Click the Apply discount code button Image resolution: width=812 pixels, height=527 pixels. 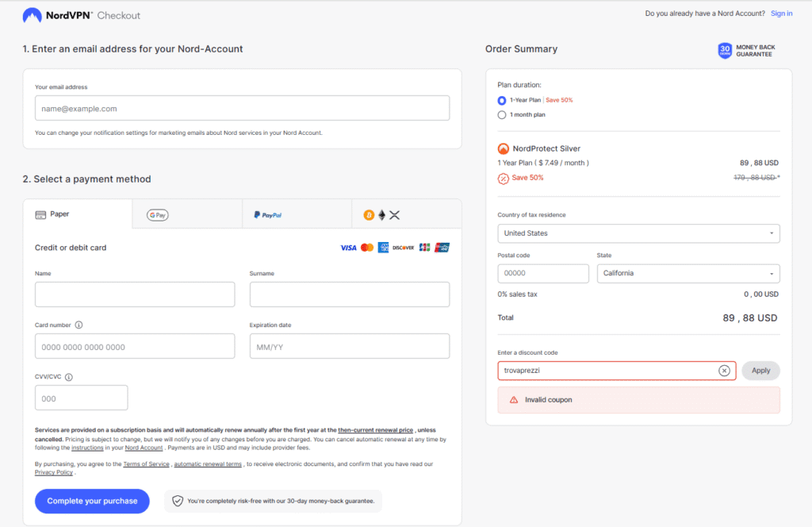coord(760,371)
